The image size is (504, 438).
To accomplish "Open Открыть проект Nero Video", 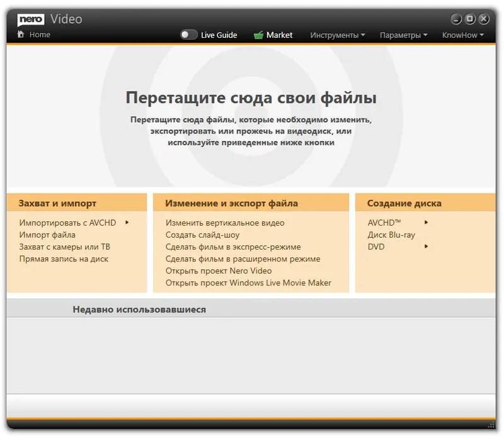I will (219, 271).
